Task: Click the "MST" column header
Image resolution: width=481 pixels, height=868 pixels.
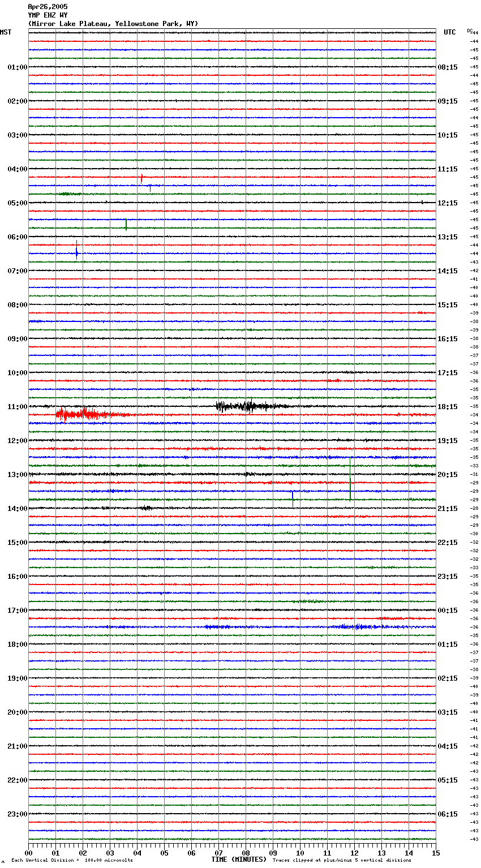Action: tap(6, 32)
